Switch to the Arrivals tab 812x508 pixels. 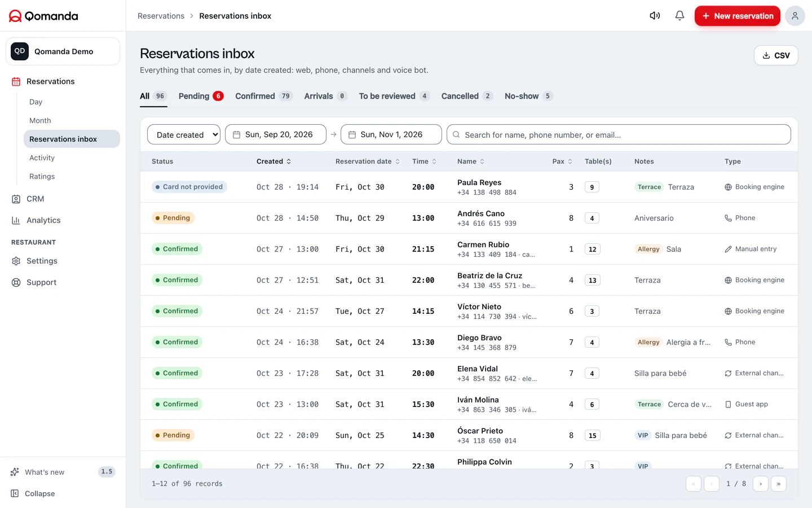click(x=326, y=96)
